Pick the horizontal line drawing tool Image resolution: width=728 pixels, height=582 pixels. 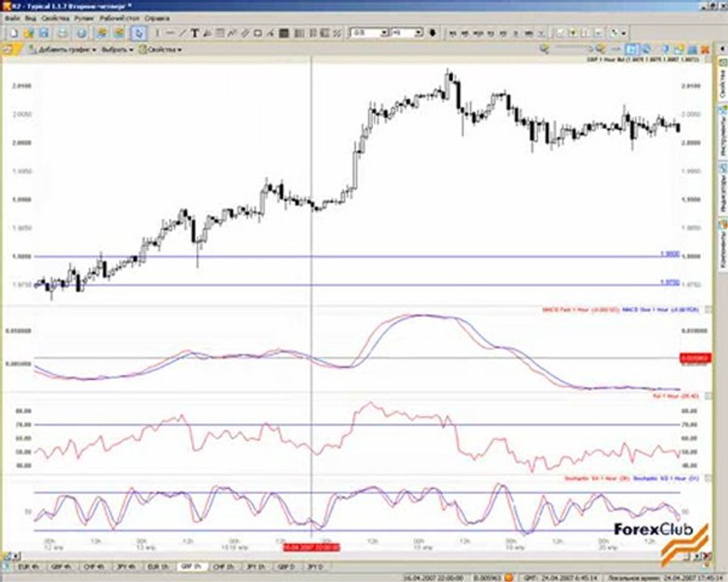170,33
